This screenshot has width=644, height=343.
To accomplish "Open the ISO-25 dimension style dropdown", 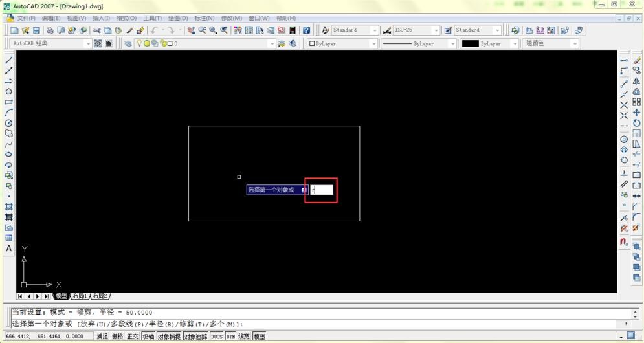I will [436, 30].
